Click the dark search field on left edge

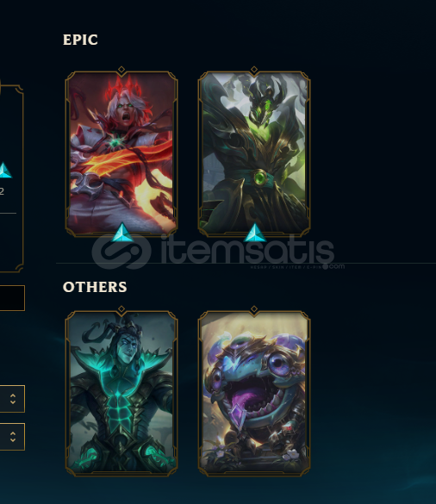(x=12, y=298)
